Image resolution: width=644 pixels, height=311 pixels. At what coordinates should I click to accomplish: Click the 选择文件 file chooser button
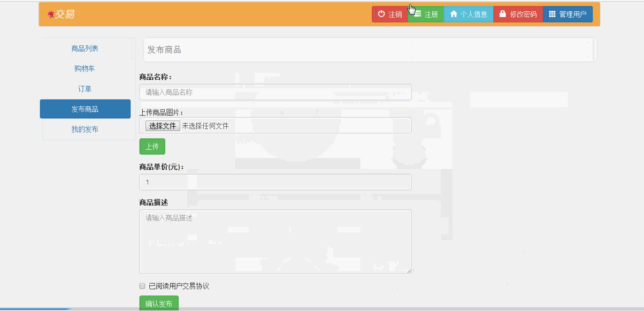coord(162,126)
